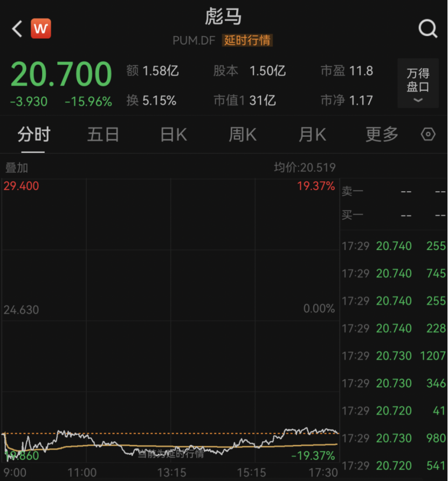Viewport: 448px width, 481px height.
Task: Tap the 20.700 current price
Action: (61, 74)
